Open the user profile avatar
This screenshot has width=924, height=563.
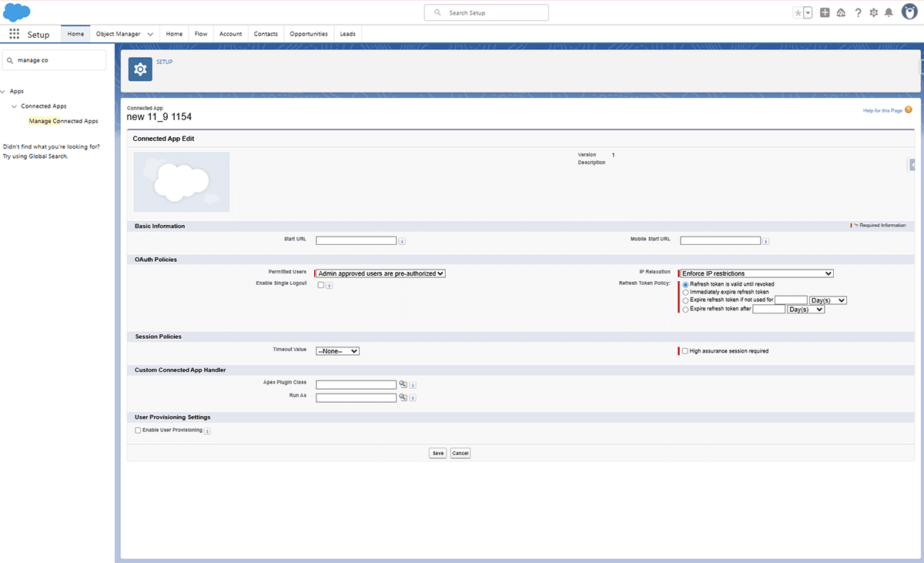coord(909,12)
